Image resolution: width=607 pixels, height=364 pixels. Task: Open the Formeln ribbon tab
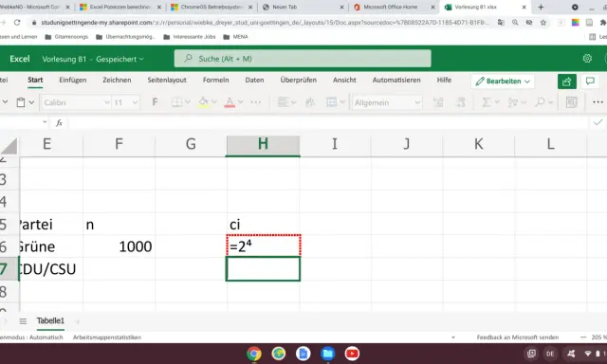(x=215, y=80)
